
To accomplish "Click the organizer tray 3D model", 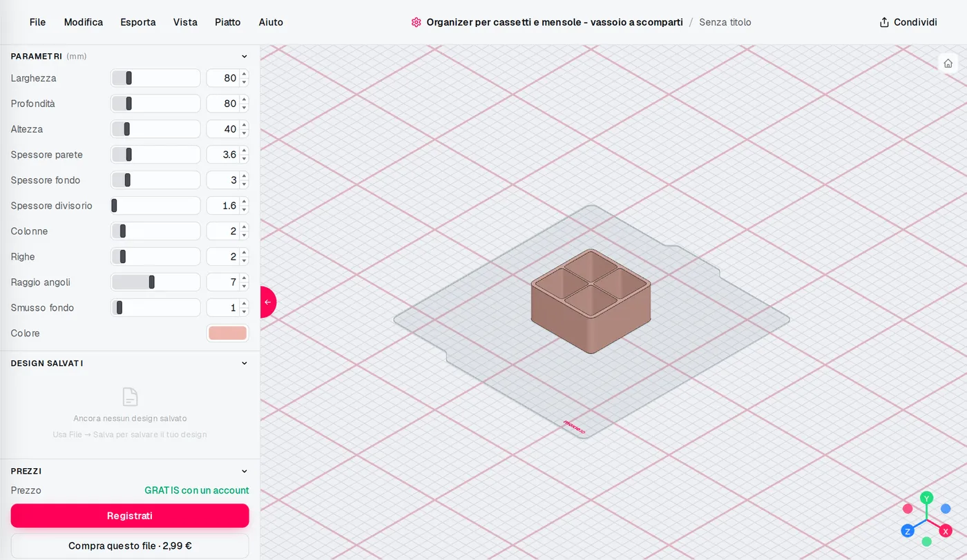I will point(591,301).
